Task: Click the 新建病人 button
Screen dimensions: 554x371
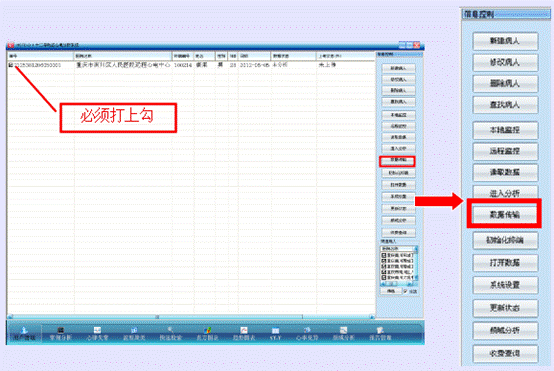Action: pos(505,41)
